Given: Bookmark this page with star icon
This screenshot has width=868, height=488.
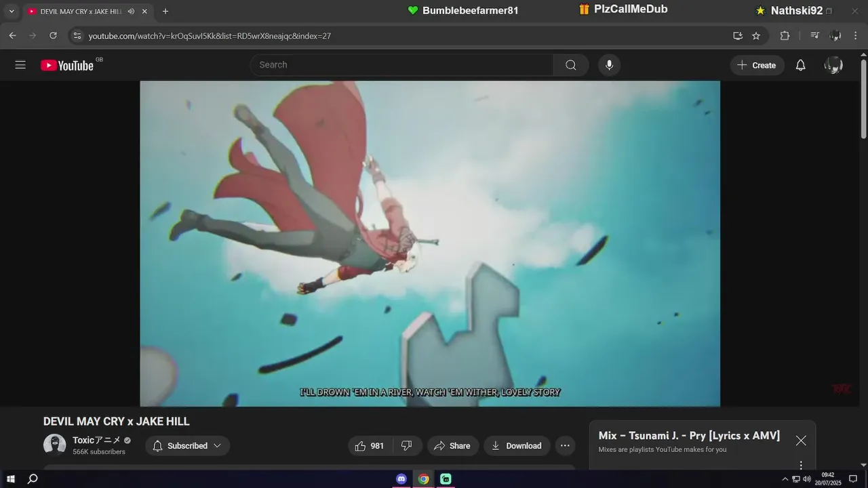Looking at the screenshot, I should (x=756, y=35).
